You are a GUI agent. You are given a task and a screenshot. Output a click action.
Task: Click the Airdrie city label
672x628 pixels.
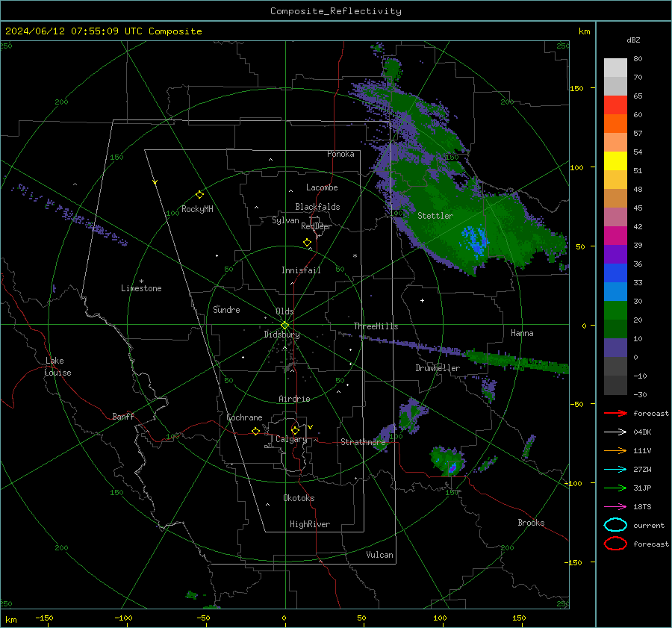tap(294, 399)
